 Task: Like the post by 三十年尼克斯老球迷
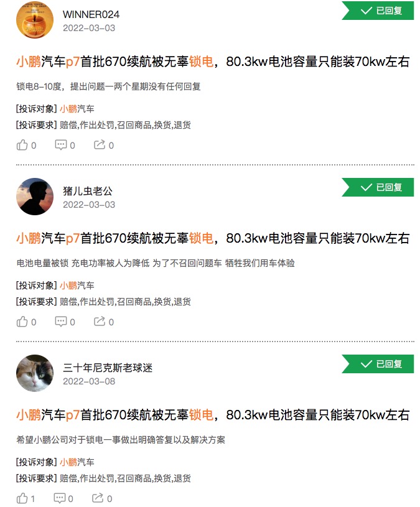(22, 498)
